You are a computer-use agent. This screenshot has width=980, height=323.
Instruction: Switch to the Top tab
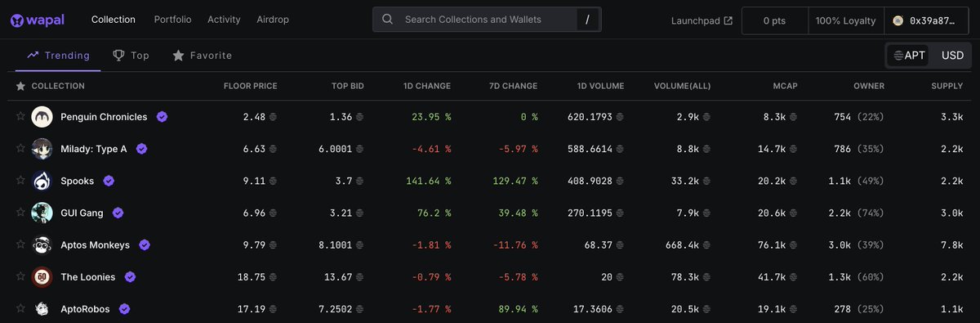pos(131,56)
